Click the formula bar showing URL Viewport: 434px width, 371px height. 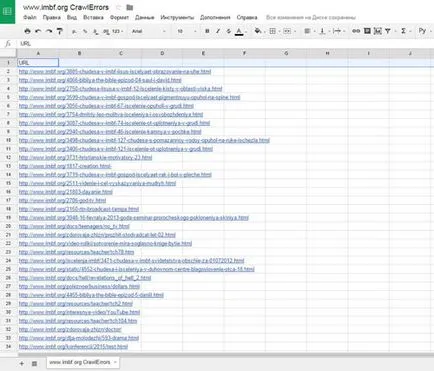[225, 44]
